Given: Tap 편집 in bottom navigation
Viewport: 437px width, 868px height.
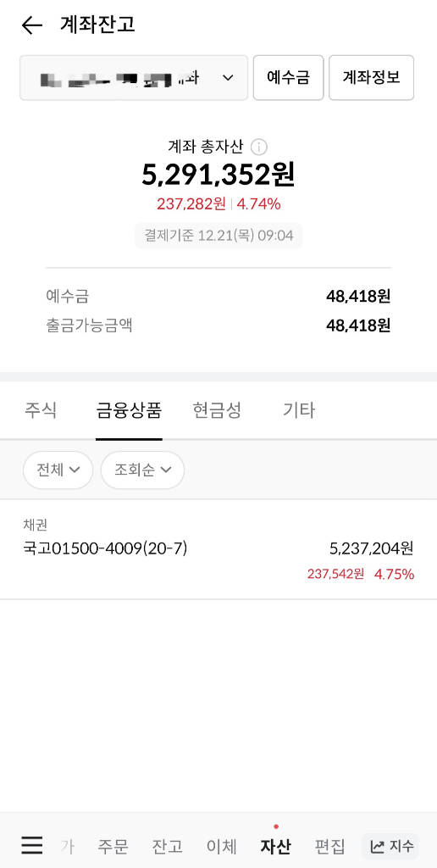Looking at the screenshot, I should point(330,846).
